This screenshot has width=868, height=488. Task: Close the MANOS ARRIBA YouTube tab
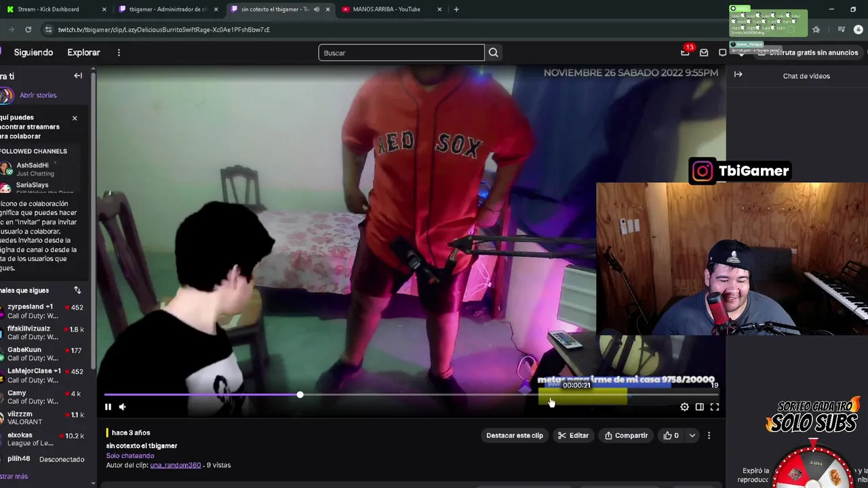pyautogui.click(x=439, y=9)
